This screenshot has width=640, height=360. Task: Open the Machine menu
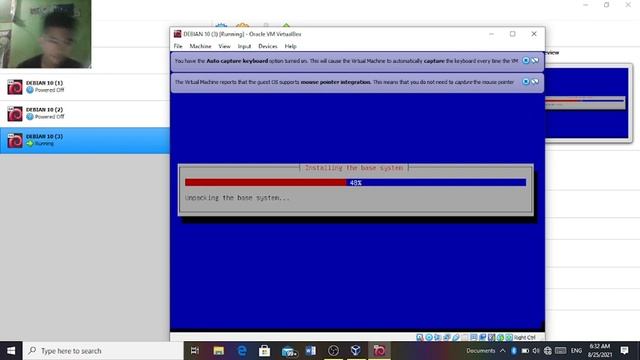(x=200, y=46)
